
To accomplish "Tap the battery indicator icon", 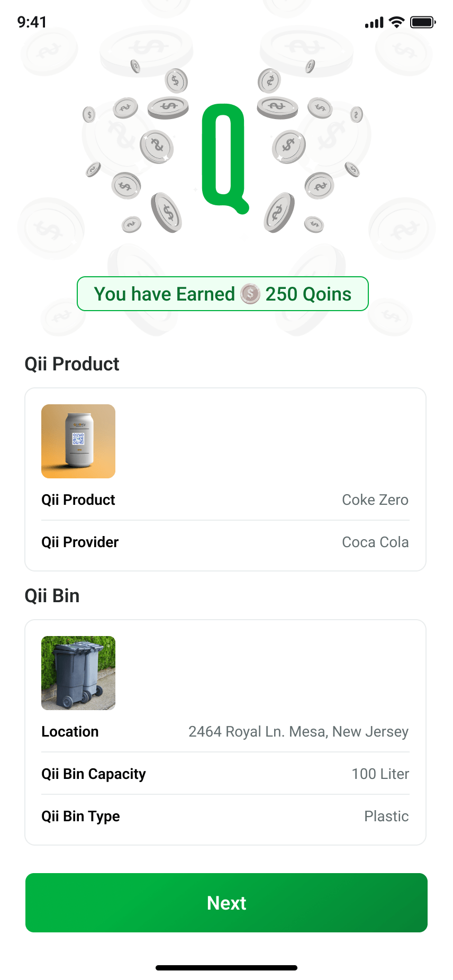I will click(x=423, y=22).
